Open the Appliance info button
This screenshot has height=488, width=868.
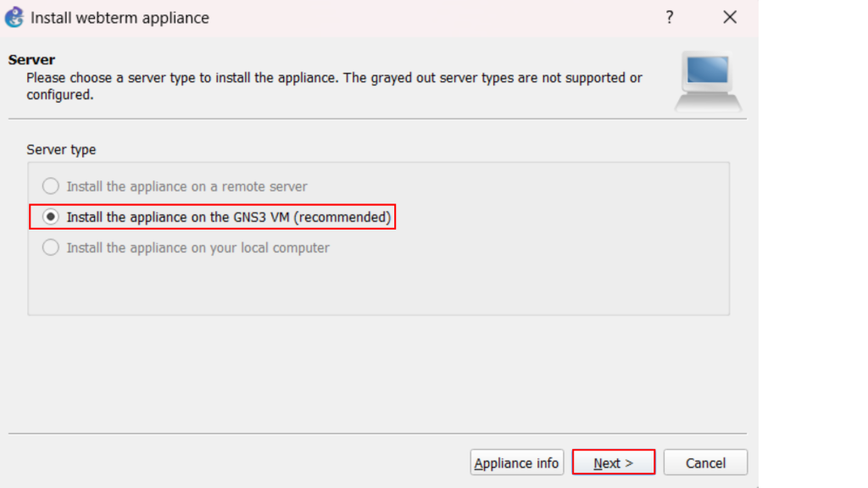pos(516,463)
